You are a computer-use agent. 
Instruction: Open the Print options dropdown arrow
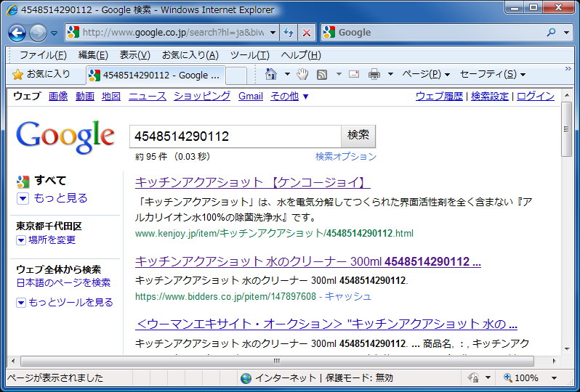(x=390, y=74)
